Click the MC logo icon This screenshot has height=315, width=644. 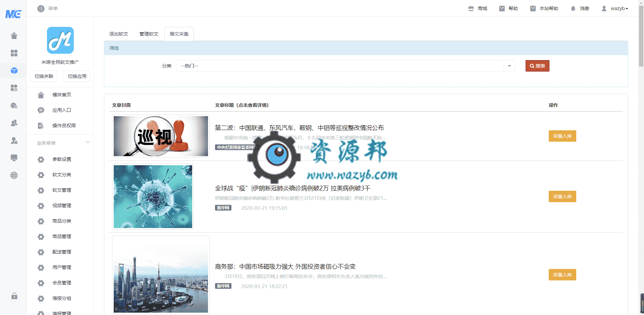pyautogui.click(x=13, y=14)
